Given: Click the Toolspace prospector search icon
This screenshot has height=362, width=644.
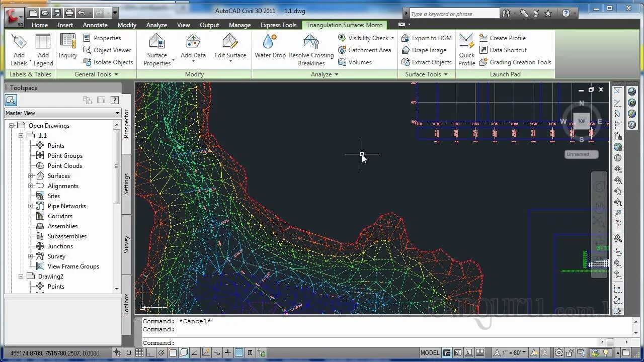Looking at the screenshot, I should (x=11, y=100).
